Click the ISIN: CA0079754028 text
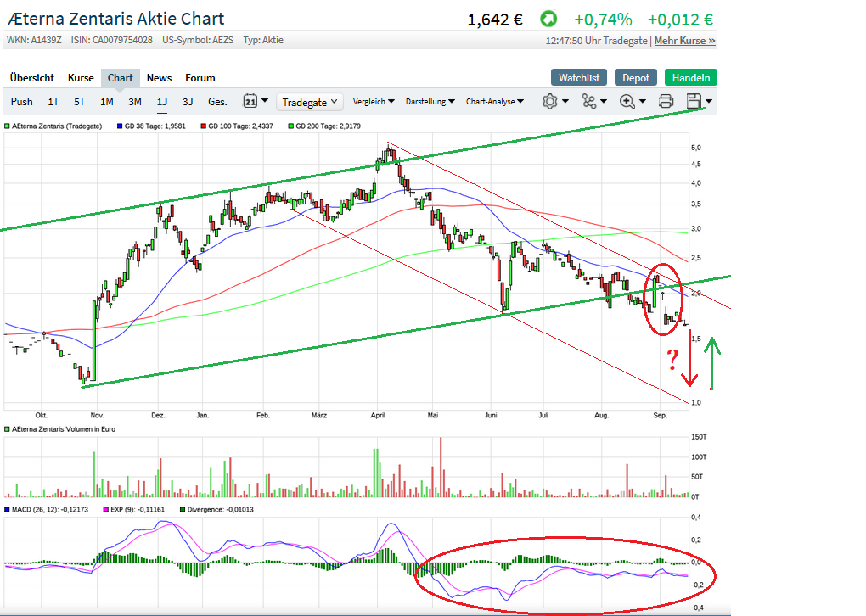Image resolution: width=866 pixels, height=616 pixels. (111, 40)
